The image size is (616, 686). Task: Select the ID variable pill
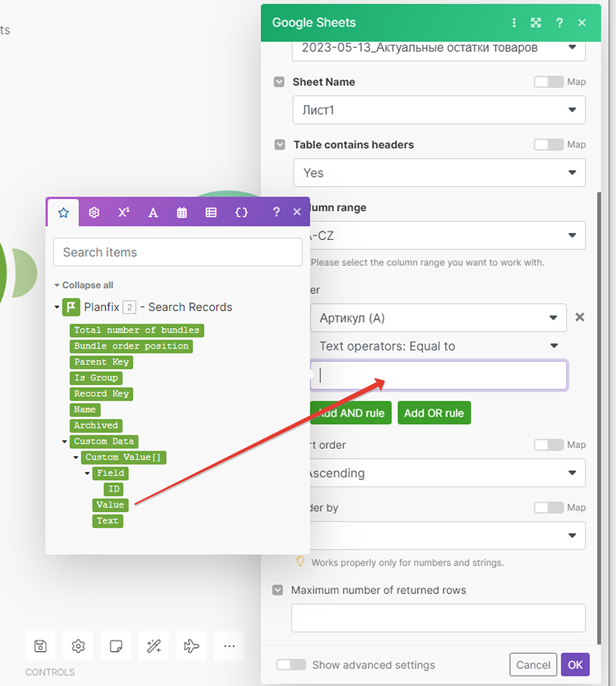pos(114,489)
